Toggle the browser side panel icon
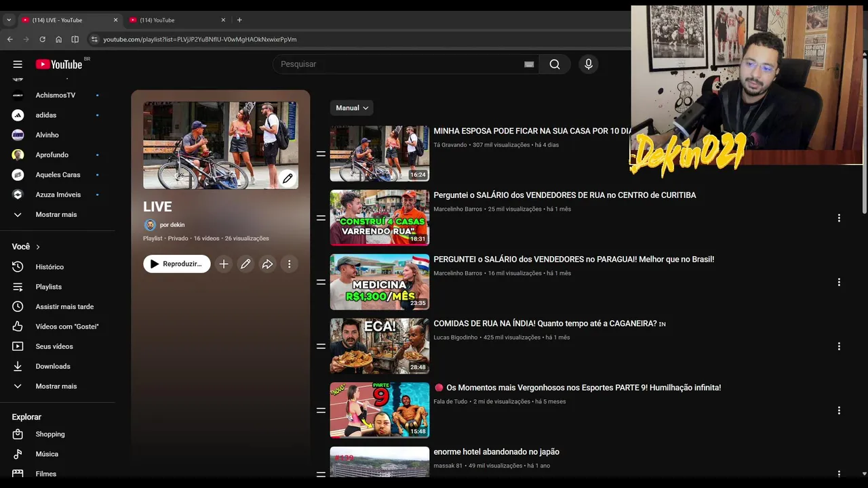This screenshot has height=488, width=868. [x=75, y=39]
